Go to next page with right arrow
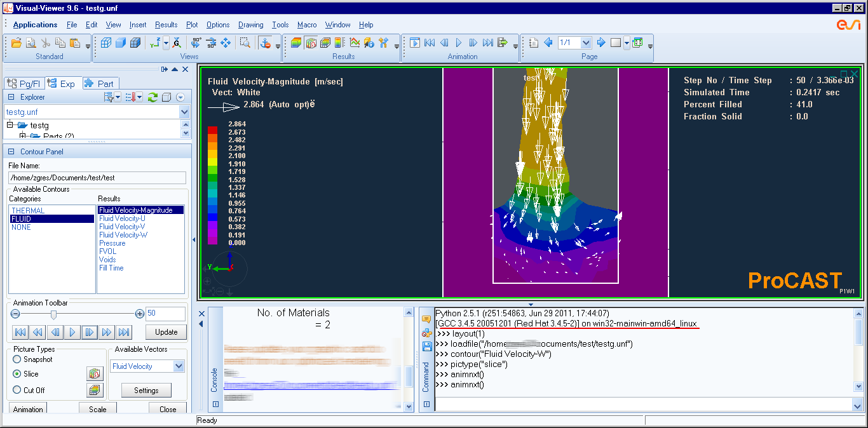 (601, 43)
